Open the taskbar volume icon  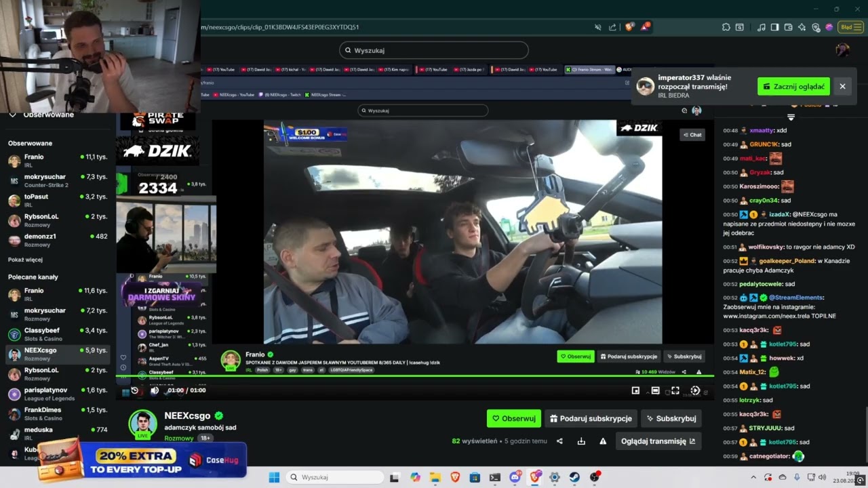coord(823,477)
